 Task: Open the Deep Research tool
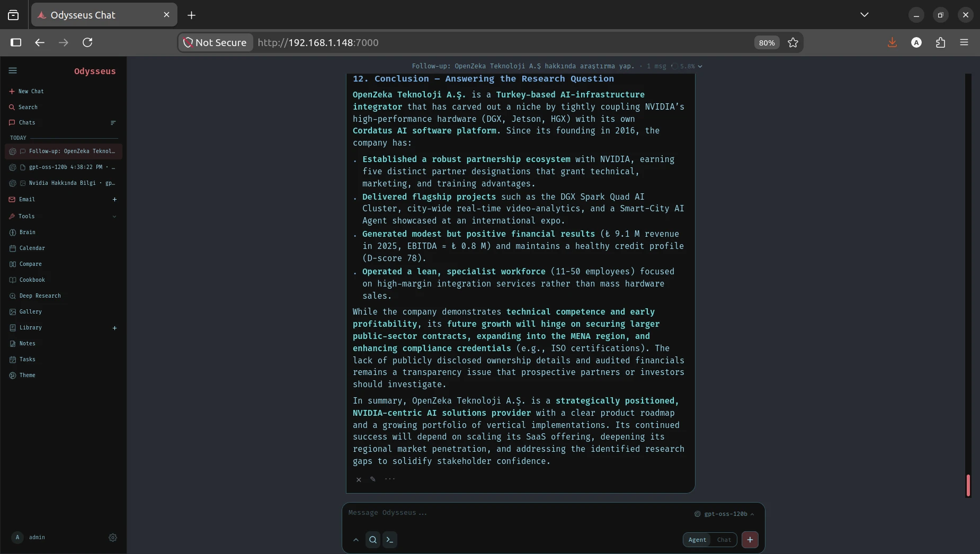[x=35, y=296]
